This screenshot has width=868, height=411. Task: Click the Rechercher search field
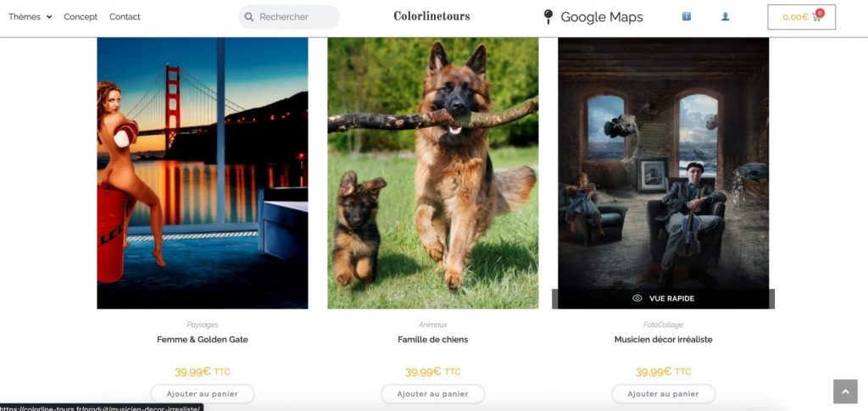tap(289, 17)
